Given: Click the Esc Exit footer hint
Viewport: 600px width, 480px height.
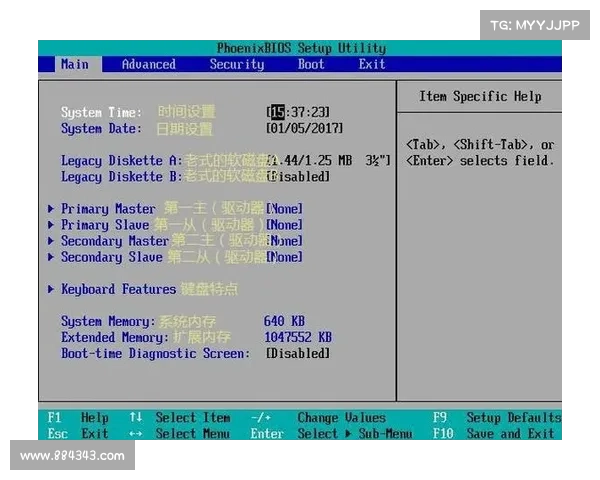Looking at the screenshot, I should click(78, 433).
